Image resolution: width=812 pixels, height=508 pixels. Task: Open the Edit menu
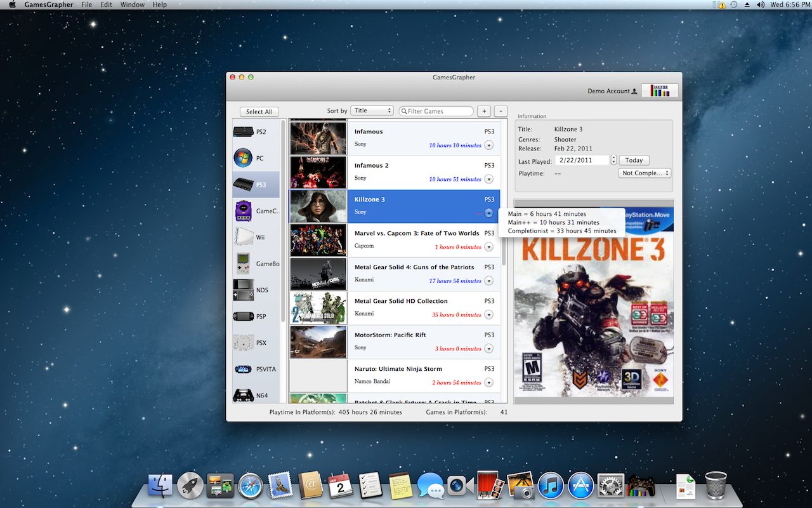coord(107,4)
